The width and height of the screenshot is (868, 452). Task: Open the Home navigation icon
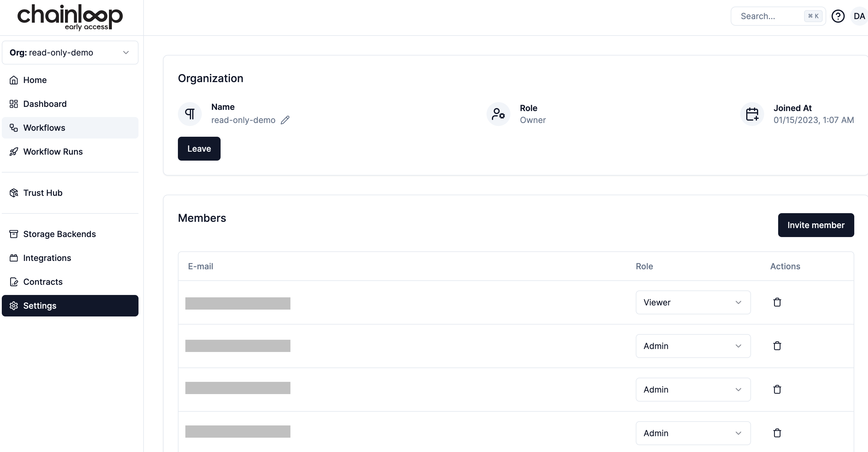pos(14,79)
